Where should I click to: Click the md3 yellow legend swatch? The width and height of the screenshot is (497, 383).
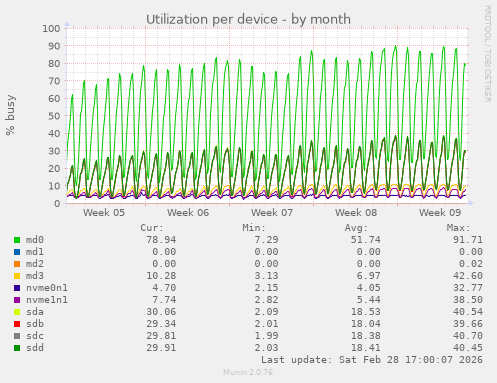pyautogui.click(x=17, y=276)
